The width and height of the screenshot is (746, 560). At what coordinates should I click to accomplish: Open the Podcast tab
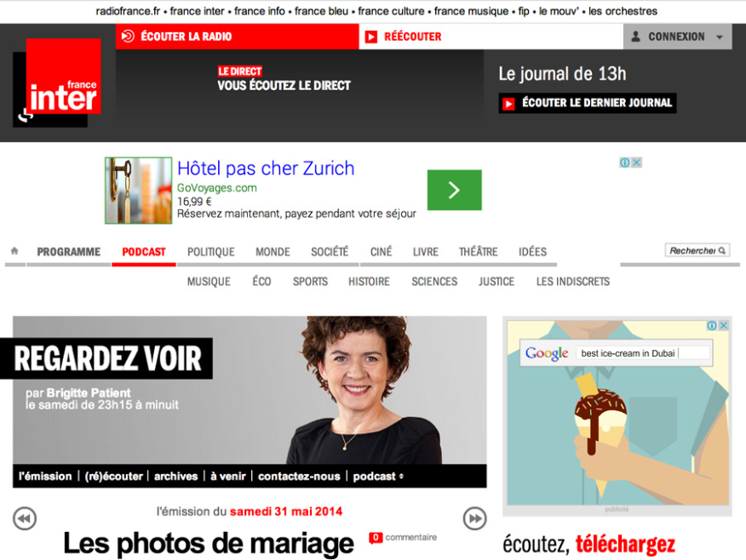coord(144,251)
